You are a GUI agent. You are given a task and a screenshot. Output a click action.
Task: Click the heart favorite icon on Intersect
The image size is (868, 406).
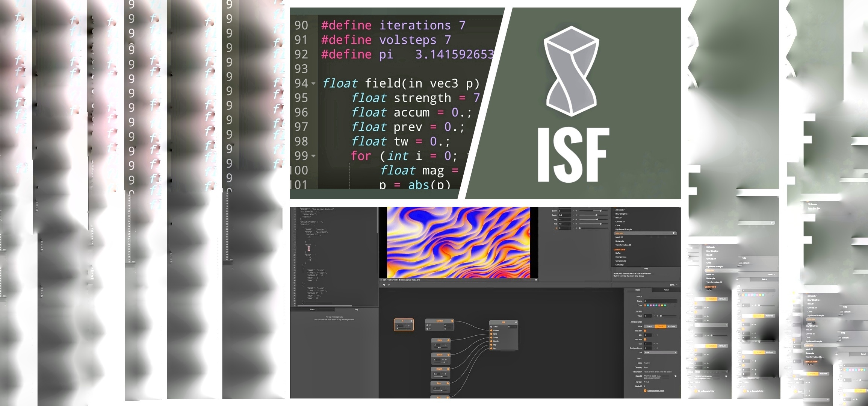click(673, 233)
